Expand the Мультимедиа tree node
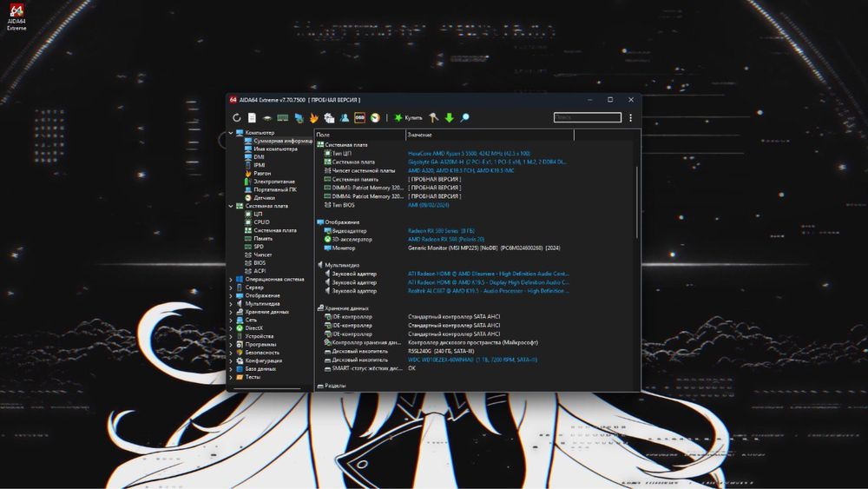This screenshot has height=489, width=868. coord(231,304)
